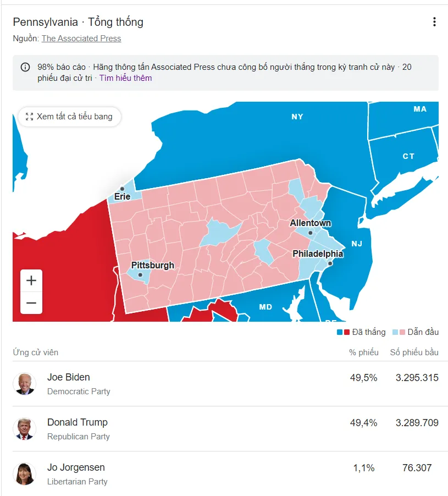Select New Jersey state labeled NJ
This screenshot has width=448, height=496.
pos(357,244)
